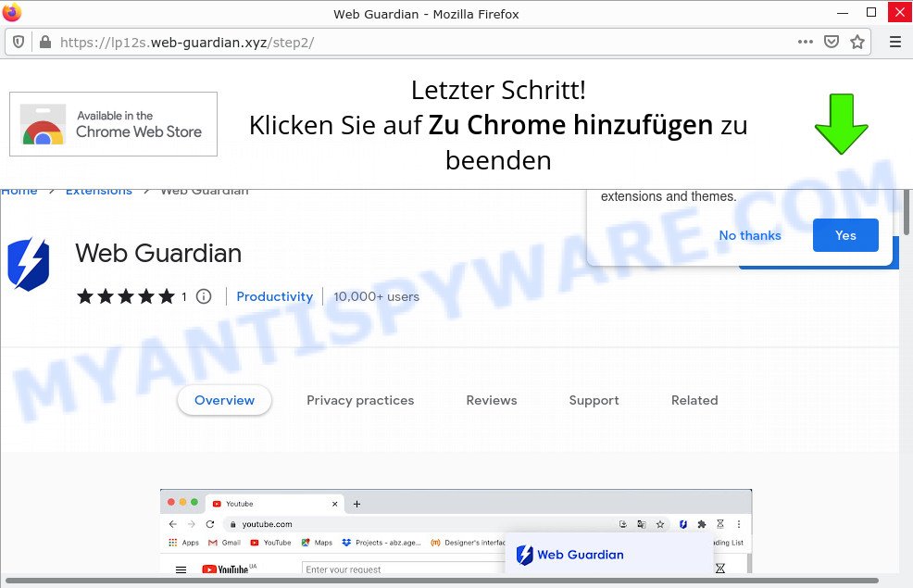This screenshot has width=913, height=588.
Task: Click the vertical page scrollbar
Action: click(x=906, y=212)
